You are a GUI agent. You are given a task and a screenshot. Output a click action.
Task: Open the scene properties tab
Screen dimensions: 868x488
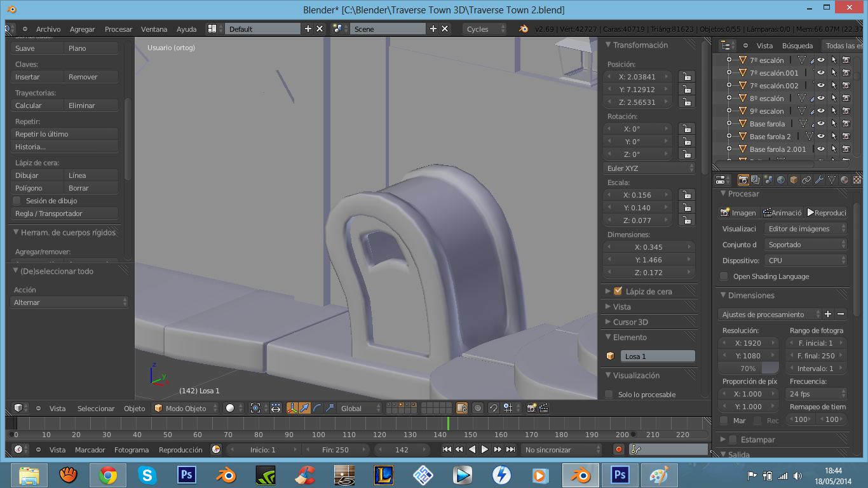pyautogui.click(x=768, y=180)
